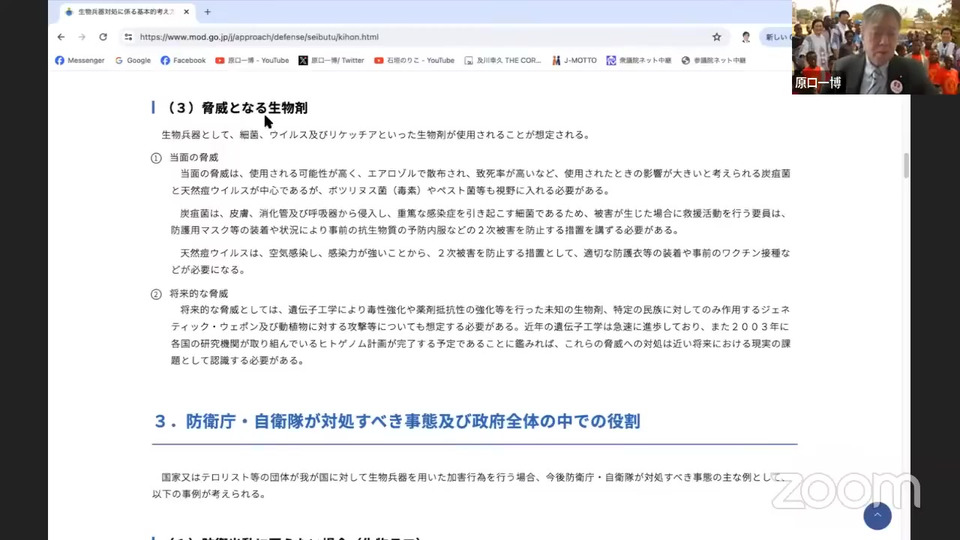Open the Google bookmark
Viewport: 960px width, 540px height.
point(133,60)
